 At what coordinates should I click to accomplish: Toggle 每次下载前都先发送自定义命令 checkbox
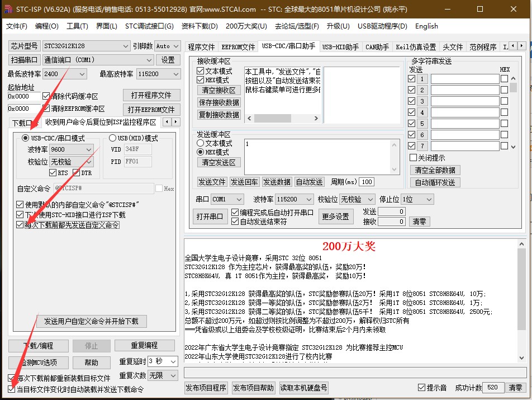(20, 225)
